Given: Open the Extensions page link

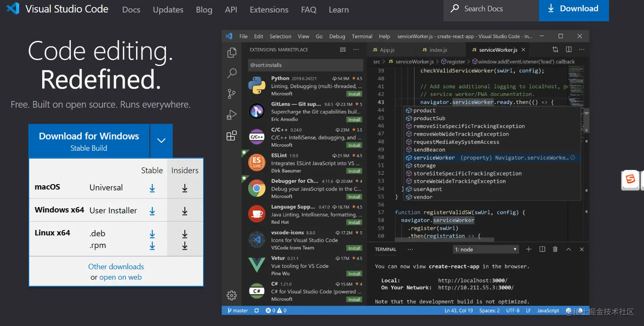Looking at the screenshot, I should tap(269, 10).
